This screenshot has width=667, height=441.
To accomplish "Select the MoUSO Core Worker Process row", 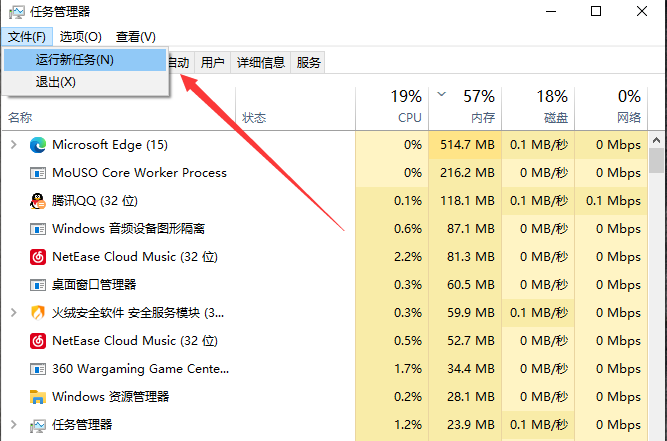I will [x=324, y=173].
